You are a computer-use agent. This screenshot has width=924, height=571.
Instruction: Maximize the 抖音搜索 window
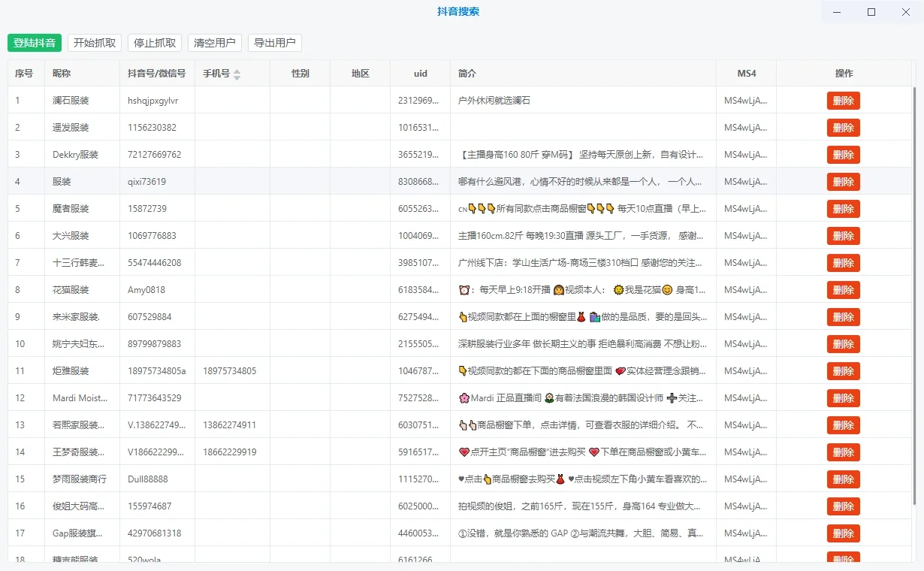(871, 12)
